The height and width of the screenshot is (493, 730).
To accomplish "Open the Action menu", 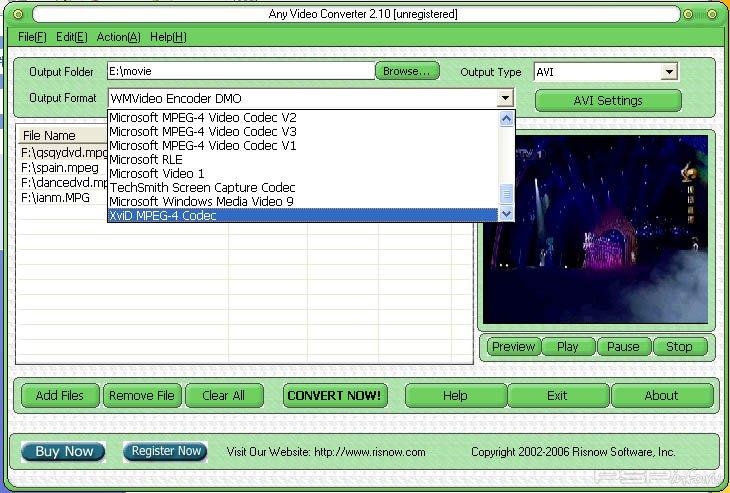I will tap(118, 37).
